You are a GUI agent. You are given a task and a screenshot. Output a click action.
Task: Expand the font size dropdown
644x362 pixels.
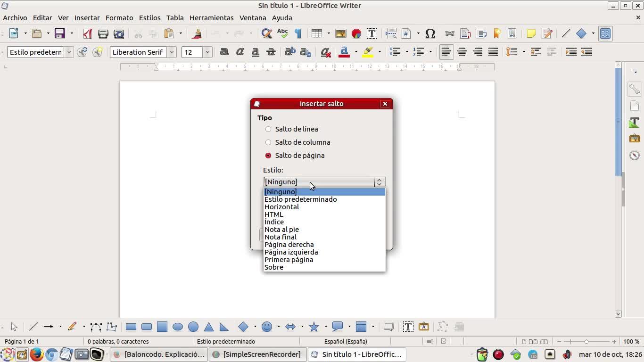point(207,52)
